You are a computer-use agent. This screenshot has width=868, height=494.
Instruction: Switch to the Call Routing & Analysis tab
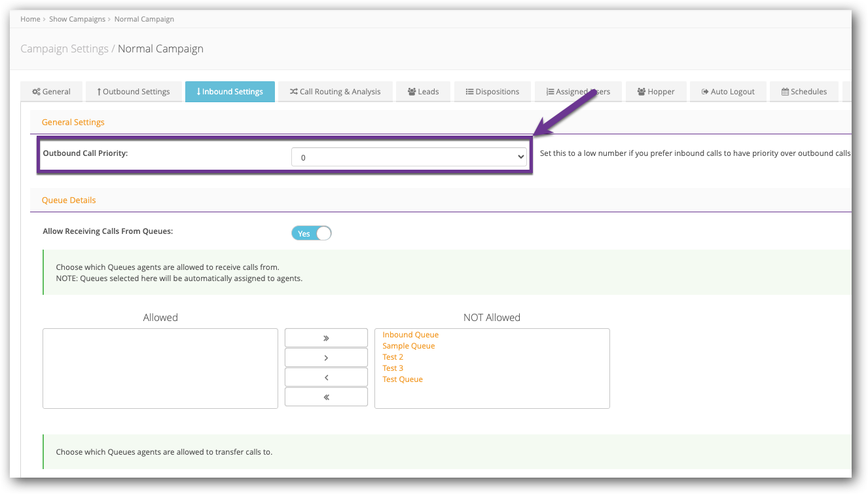(x=335, y=91)
